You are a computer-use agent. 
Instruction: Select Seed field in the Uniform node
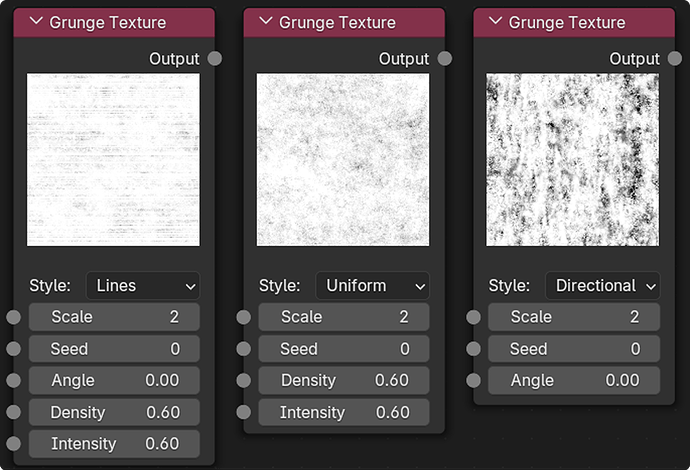[344, 349]
